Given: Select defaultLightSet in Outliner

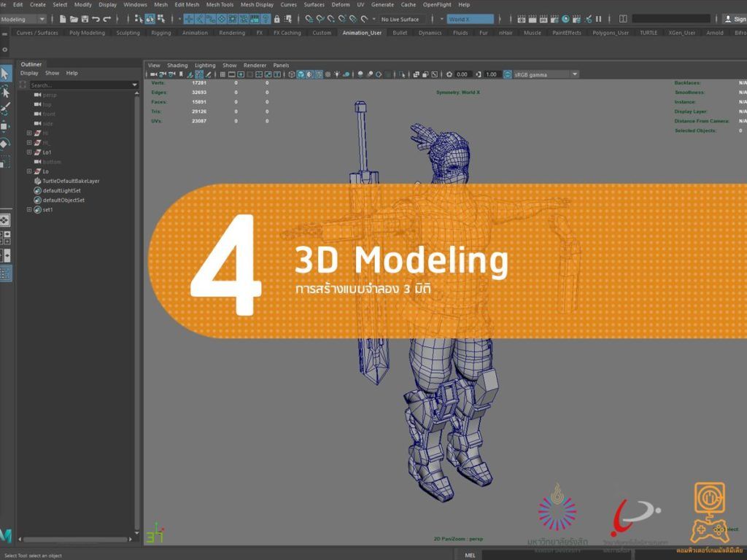Looking at the screenshot, I should pos(62,190).
